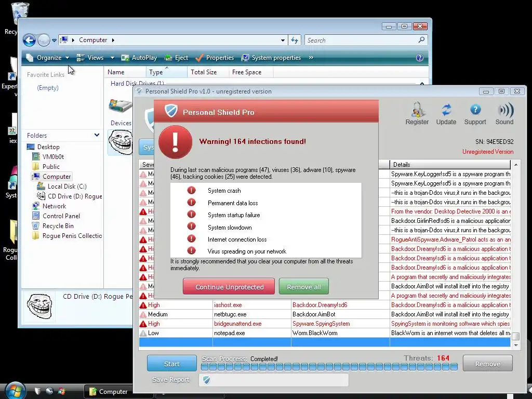
Task: Click the warning icon on the notepad.exe row
Action: [143, 333]
